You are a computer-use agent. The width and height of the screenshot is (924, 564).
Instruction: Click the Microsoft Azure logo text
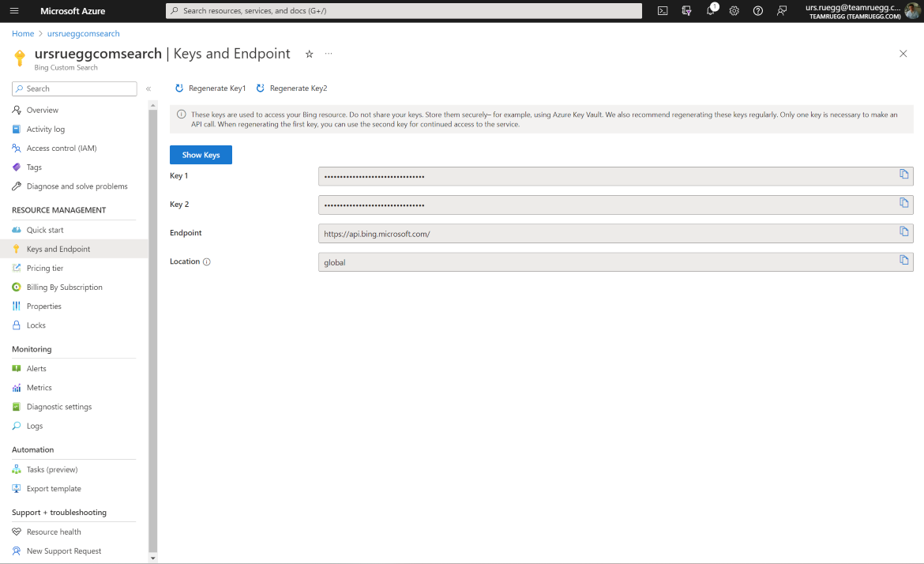click(73, 10)
